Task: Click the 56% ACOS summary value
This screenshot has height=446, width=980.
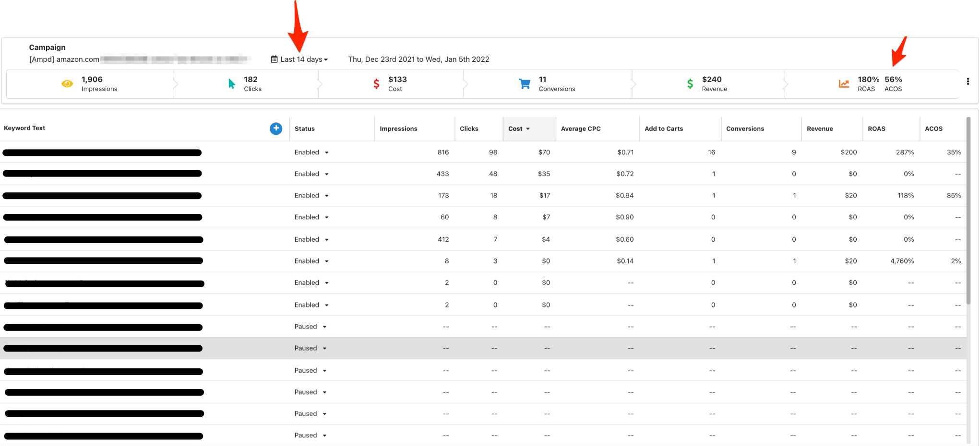Action: point(893,80)
